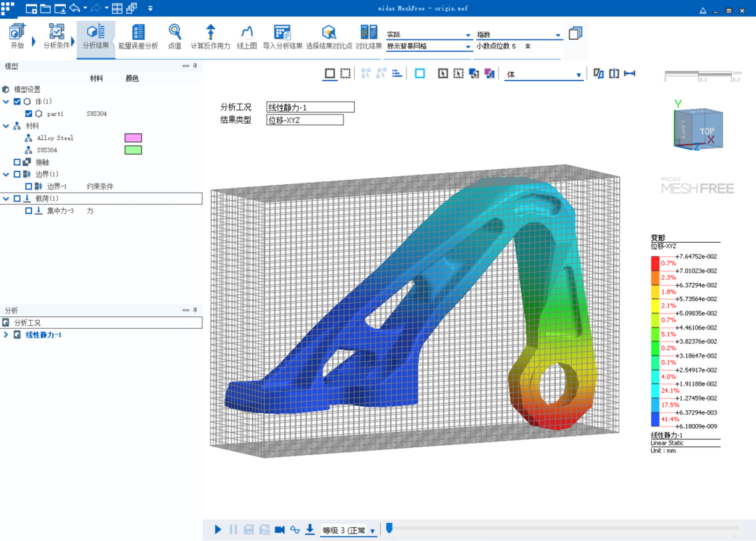Open a file with the folder icon
Screen dimensions: 756x541
click(45, 8)
